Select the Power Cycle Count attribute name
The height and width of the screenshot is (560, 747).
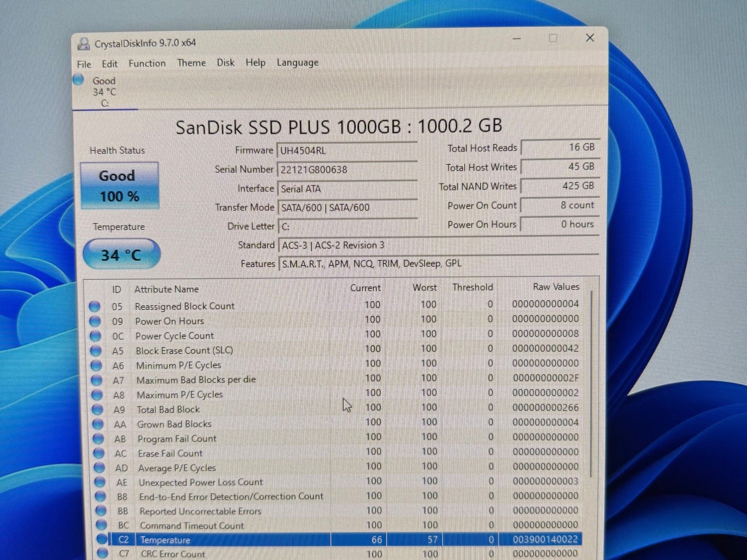(x=174, y=336)
